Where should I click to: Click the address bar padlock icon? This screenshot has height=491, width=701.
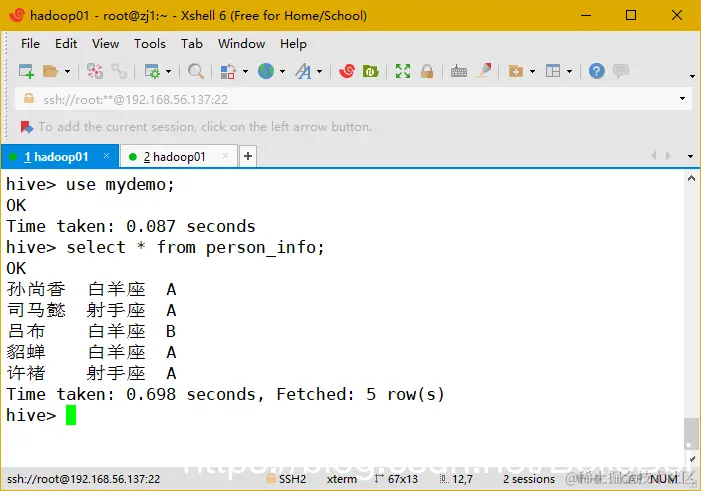click(29, 98)
